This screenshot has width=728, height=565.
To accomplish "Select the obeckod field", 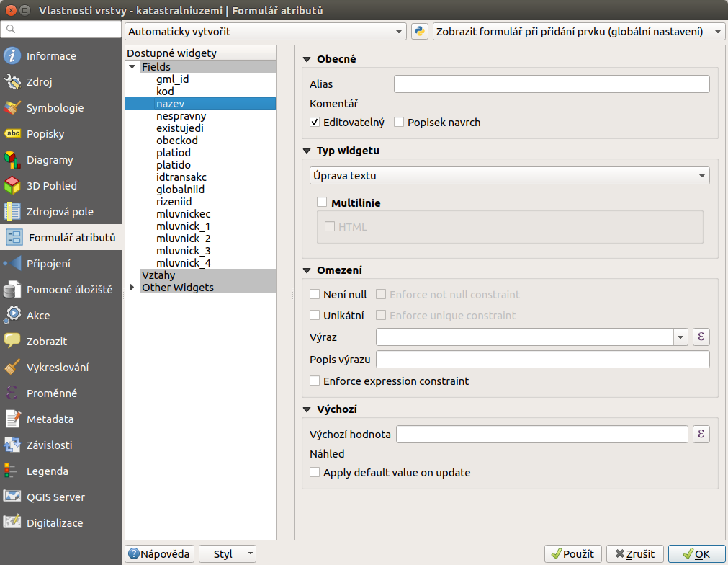I will [177, 141].
